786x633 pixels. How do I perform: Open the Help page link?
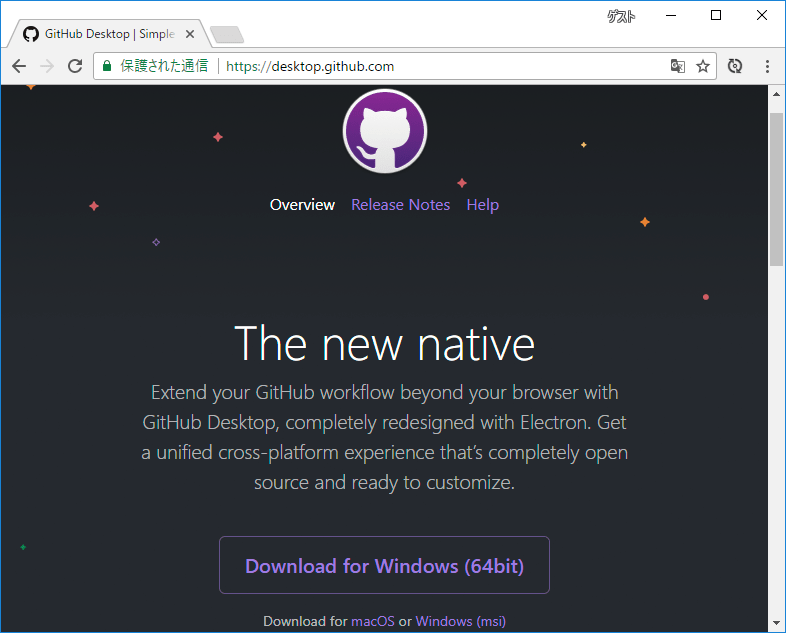tap(483, 205)
